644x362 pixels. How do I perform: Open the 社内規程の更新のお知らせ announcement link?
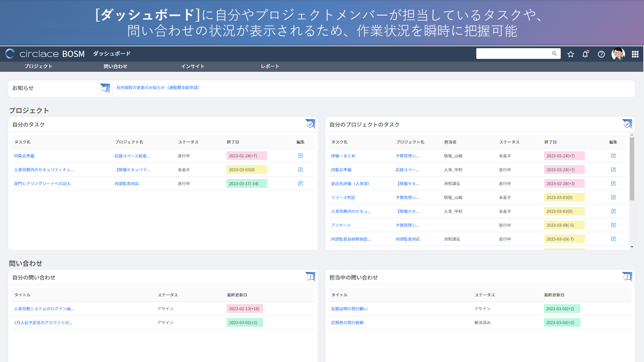pyautogui.click(x=158, y=87)
